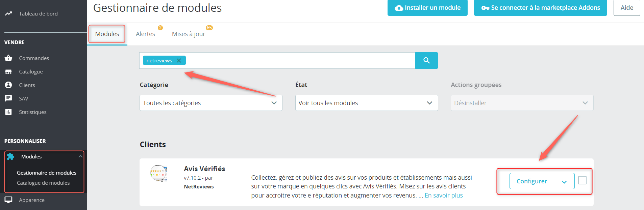
Task: Click the Modules puzzle piece icon
Action: point(10,156)
